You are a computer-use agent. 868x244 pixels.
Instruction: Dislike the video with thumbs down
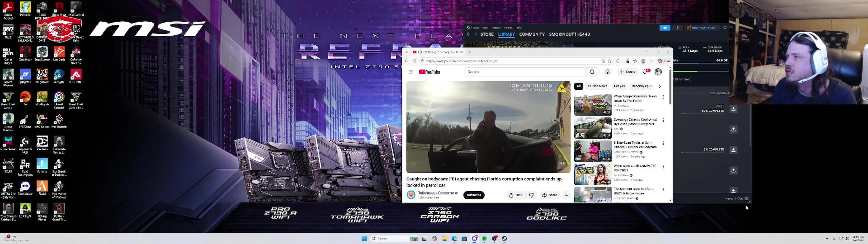531,195
